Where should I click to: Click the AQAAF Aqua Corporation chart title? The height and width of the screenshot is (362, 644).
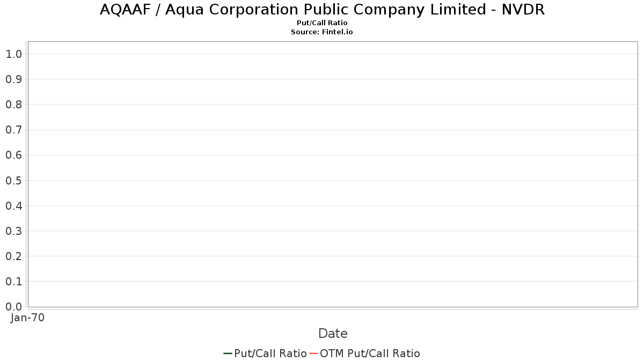pos(322,10)
